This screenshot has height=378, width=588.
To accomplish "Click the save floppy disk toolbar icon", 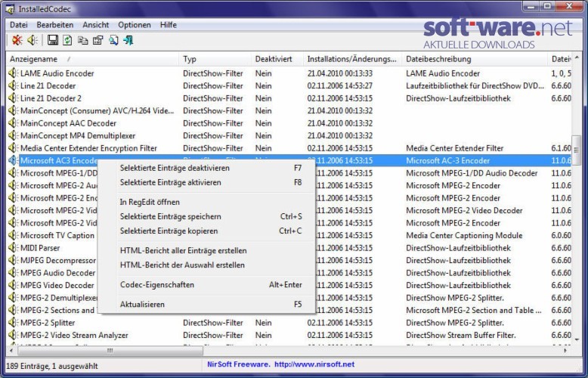I will click(53, 40).
